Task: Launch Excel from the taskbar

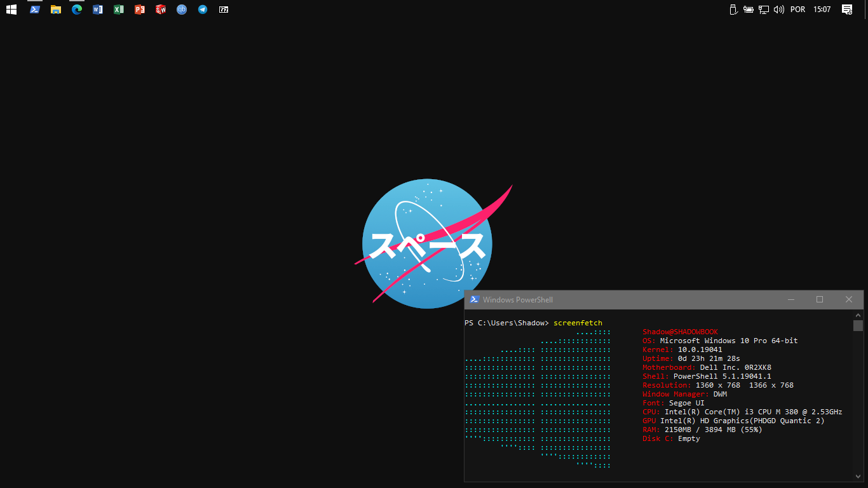Action: (x=119, y=10)
